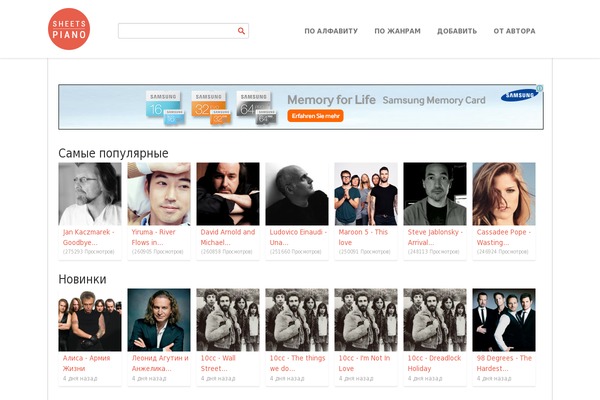Open the Леонид Агутин и Анжелика link
The height and width of the screenshot is (400, 600).
(160, 363)
